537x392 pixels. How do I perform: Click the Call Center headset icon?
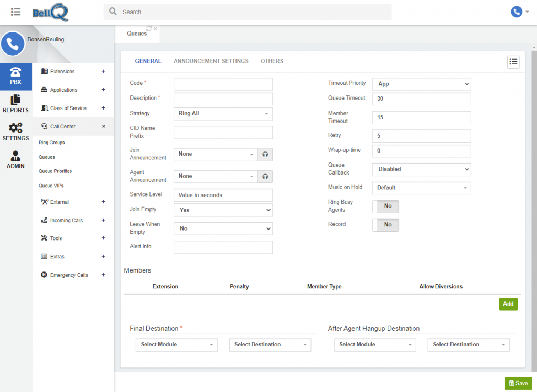(x=44, y=126)
